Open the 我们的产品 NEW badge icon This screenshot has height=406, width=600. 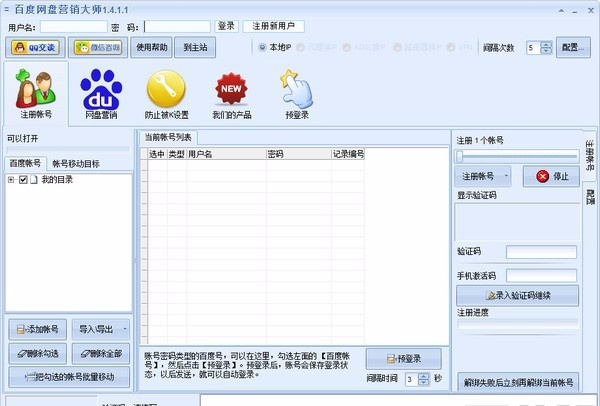pyautogui.click(x=232, y=94)
